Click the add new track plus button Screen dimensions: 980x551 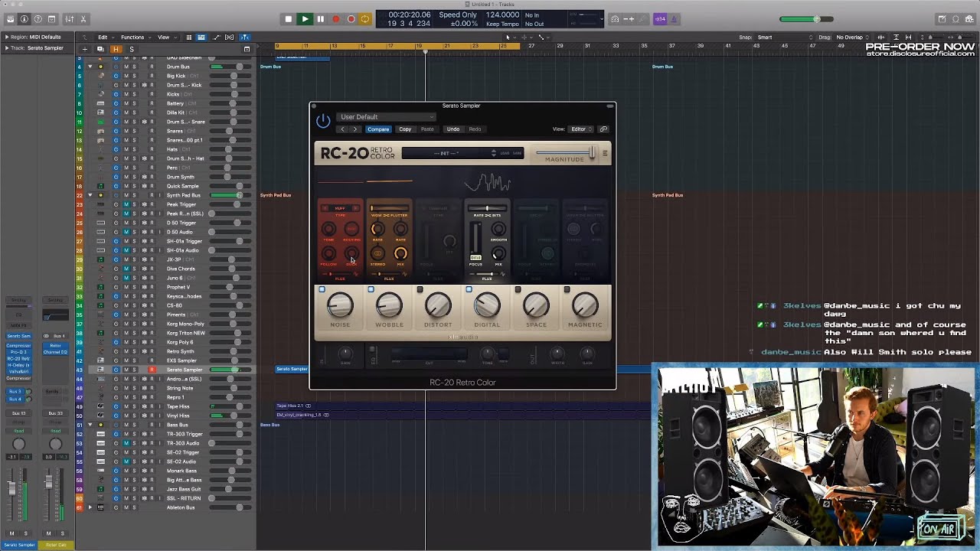(x=85, y=49)
